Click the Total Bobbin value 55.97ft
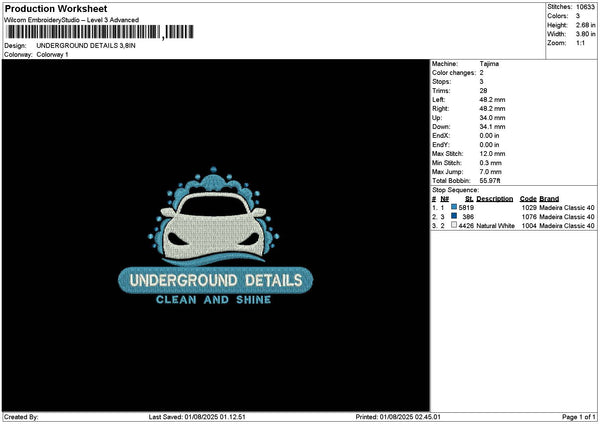The image size is (600, 424). click(x=490, y=181)
